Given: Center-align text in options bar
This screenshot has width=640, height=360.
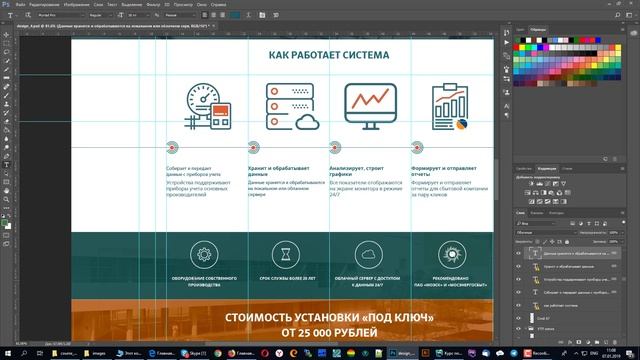Looking at the screenshot, I should [213, 15].
